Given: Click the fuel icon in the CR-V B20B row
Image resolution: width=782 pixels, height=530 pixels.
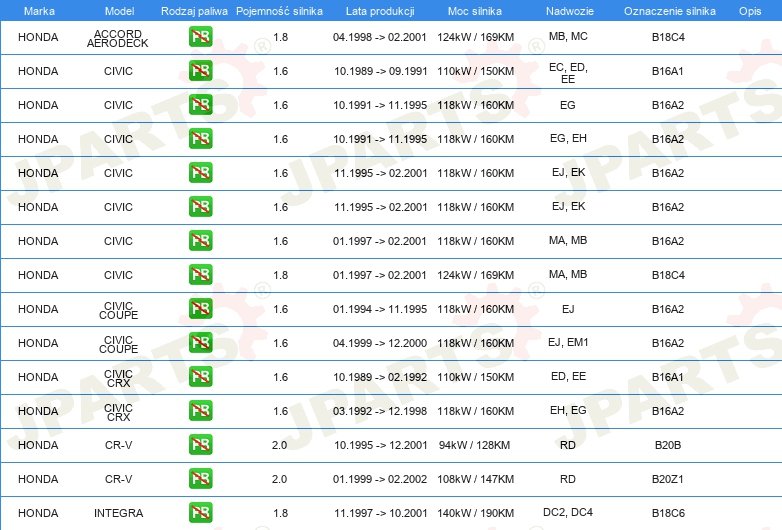Looking at the screenshot, I should (200, 445).
